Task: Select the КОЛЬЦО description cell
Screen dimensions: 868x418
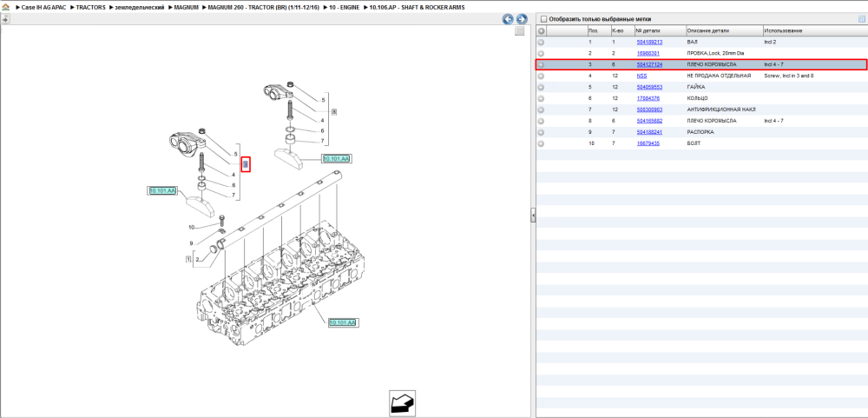Action: tap(698, 98)
